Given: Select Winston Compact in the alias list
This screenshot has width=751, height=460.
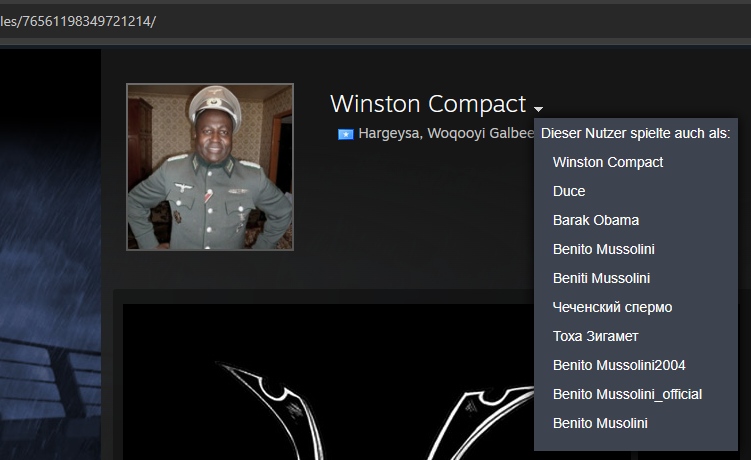Looking at the screenshot, I should [x=607, y=162].
